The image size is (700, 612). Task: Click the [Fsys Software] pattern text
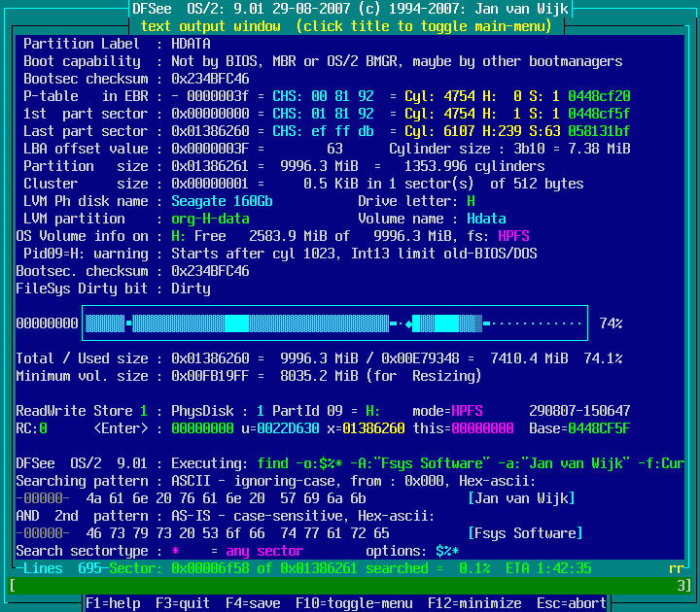click(x=525, y=533)
